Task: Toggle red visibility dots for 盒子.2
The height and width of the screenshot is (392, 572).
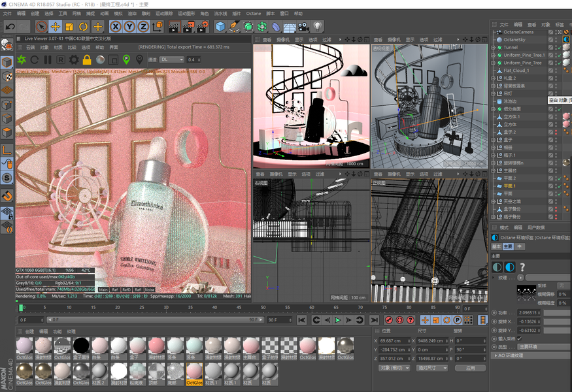Action: (556, 132)
